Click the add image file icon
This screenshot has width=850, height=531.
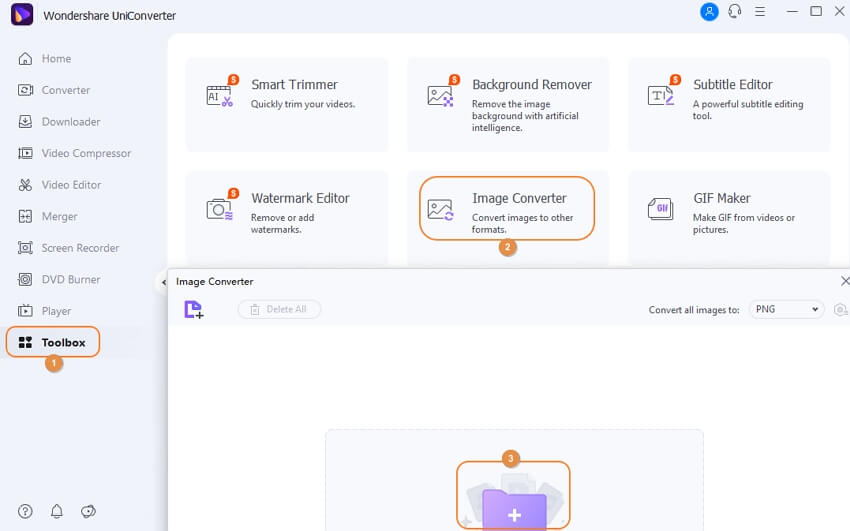[194, 309]
